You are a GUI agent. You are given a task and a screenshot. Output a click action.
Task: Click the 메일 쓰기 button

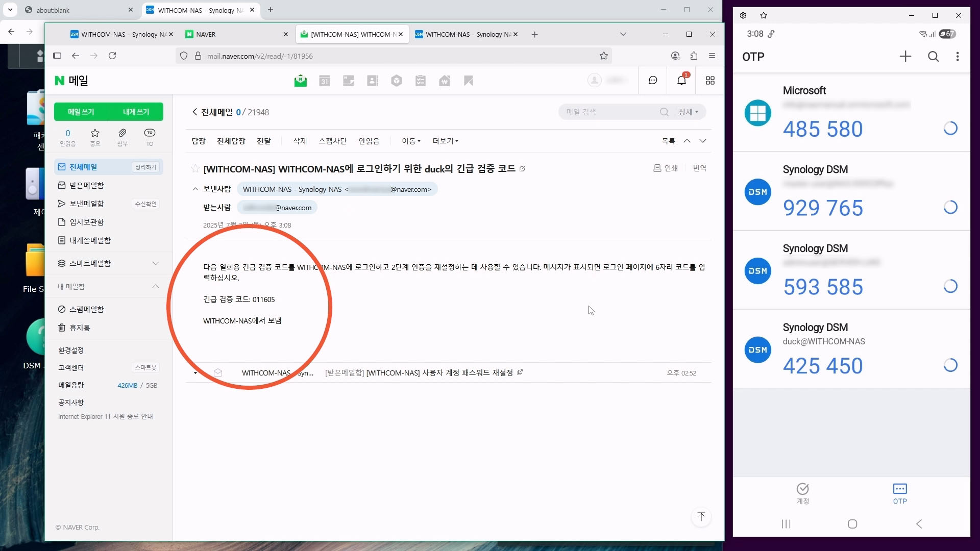pos(81,112)
